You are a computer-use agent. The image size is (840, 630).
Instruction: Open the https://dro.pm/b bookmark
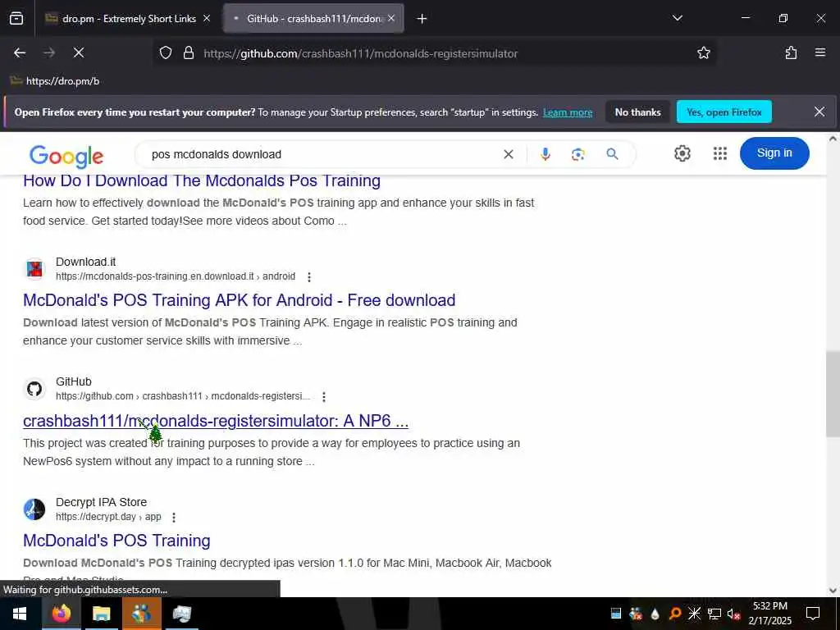point(55,81)
